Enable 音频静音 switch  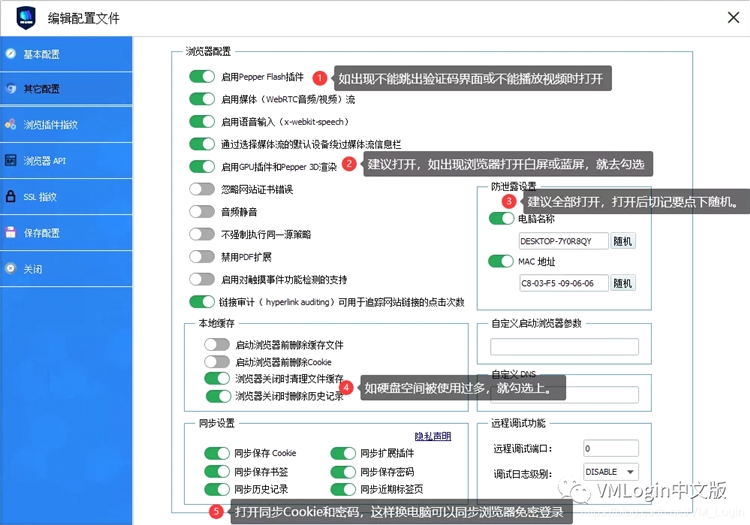point(202,211)
